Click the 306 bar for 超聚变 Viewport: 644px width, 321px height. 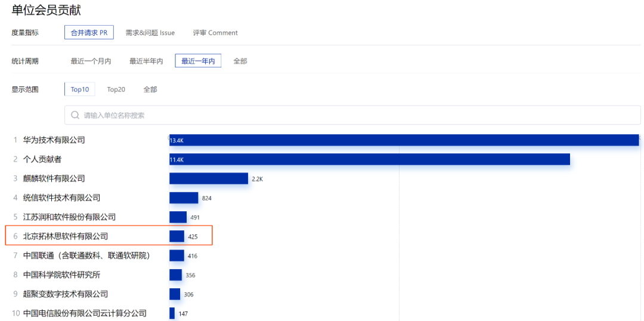[175, 294]
